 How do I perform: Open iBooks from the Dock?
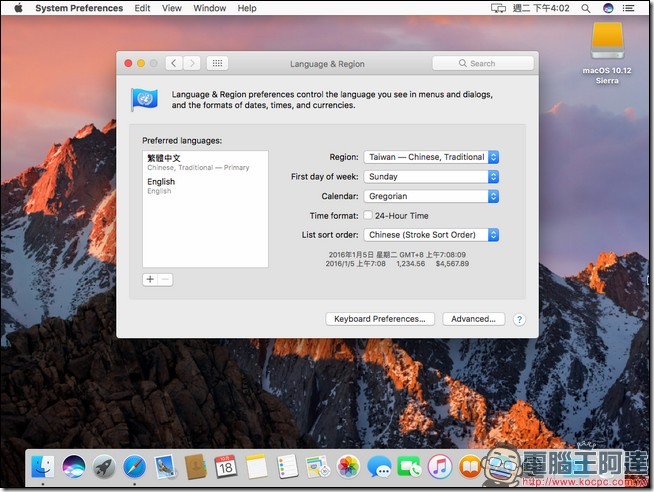470,466
